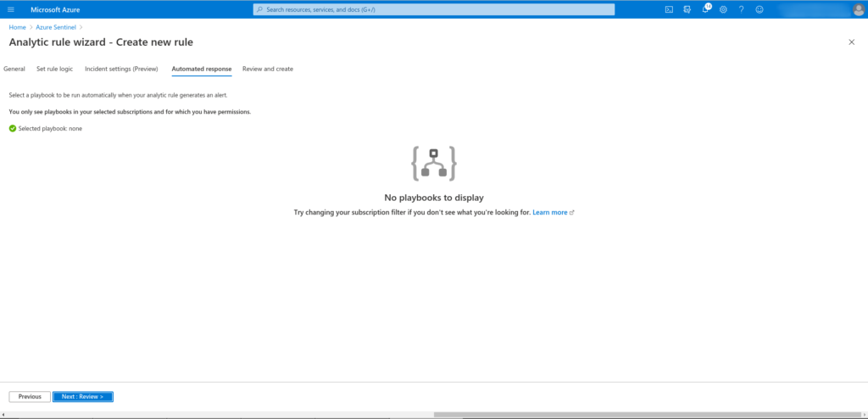Screen dimensions: 868x419
Task: Click the No playbooks to display text
Action: 434,198
